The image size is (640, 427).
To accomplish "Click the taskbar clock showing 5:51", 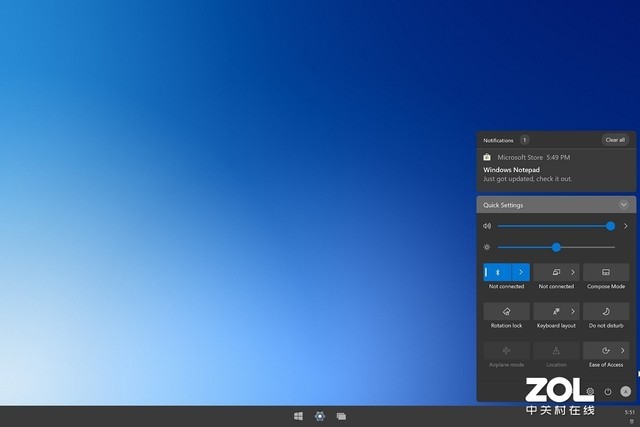I will (630, 412).
